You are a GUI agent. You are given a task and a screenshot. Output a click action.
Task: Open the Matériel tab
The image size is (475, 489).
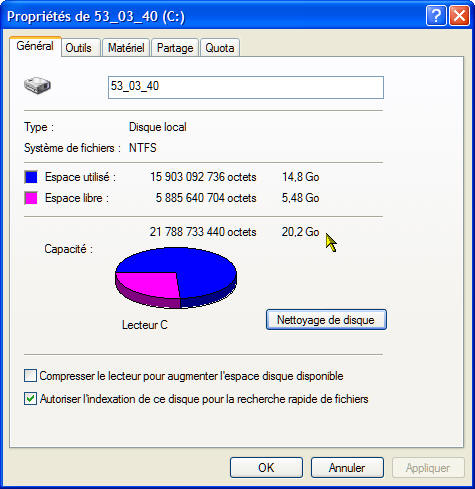pos(126,48)
